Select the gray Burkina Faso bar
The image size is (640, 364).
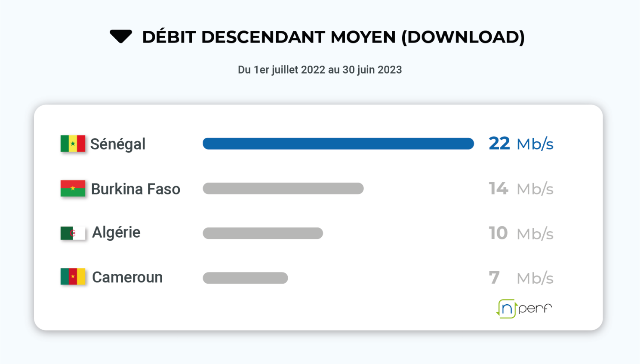click(x=283, y=189)
